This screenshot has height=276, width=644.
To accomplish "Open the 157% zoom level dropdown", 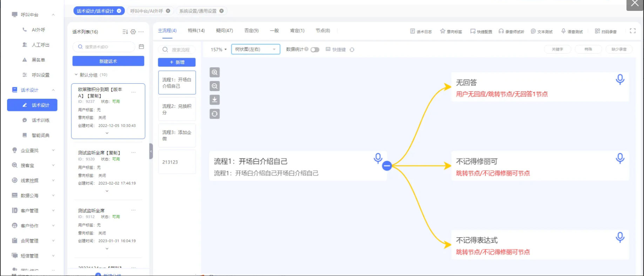I will pyautogui.click(x=218, y=50).
